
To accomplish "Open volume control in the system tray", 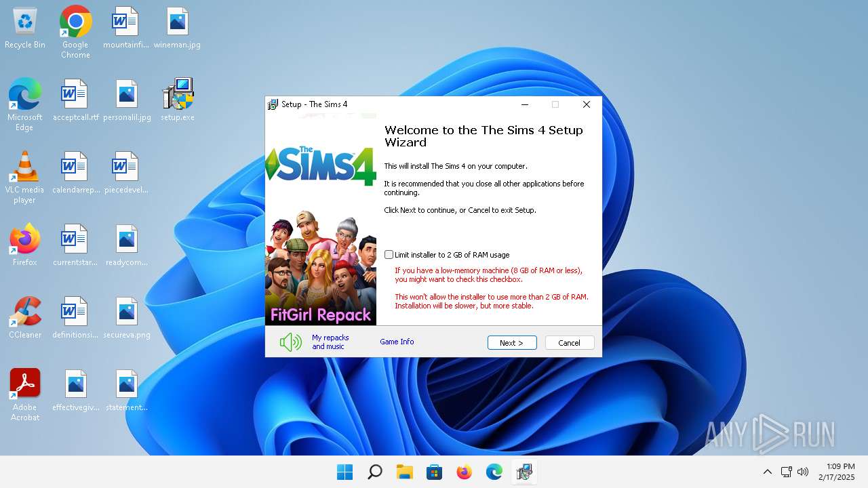I will pyautogui.click(x=803, y=472).
